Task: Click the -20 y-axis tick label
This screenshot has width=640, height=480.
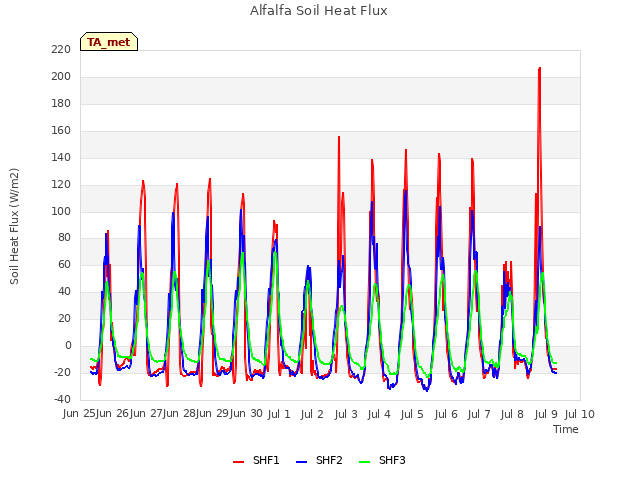Action: [x=62, y=373]
